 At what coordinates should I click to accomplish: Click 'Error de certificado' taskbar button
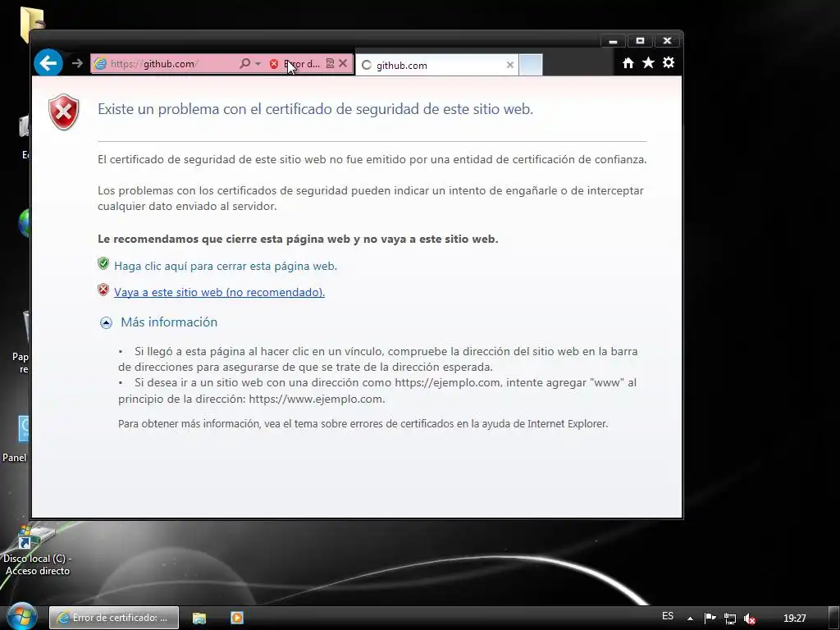coord(113,618)
